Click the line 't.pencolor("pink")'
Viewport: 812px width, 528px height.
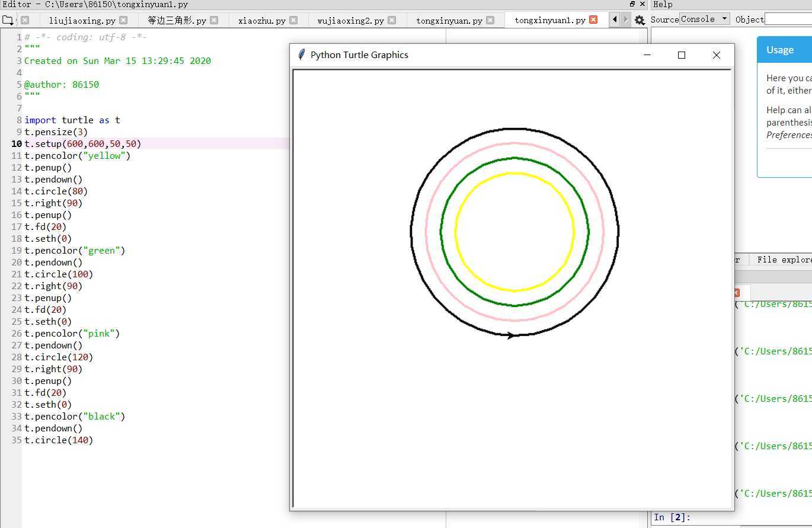pos(72,333)
